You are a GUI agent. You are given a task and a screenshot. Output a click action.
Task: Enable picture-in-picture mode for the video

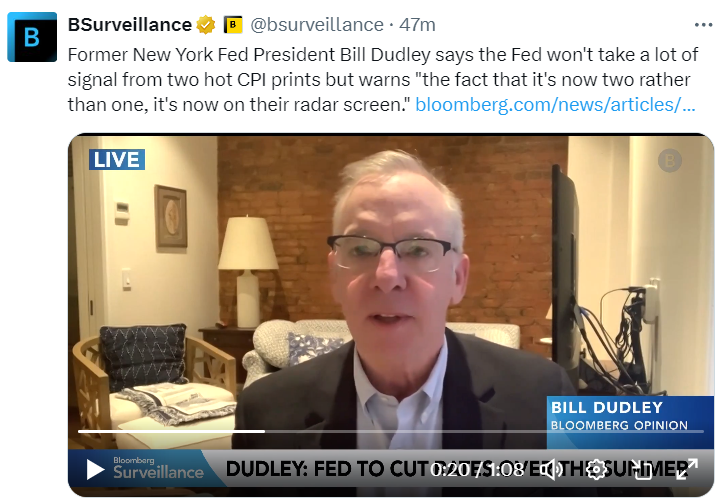641,470
